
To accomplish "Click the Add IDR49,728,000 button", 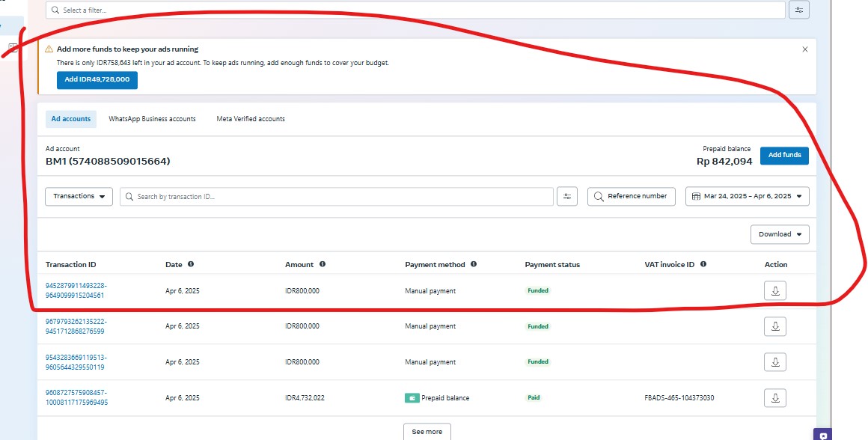I will tap(97, 79).
